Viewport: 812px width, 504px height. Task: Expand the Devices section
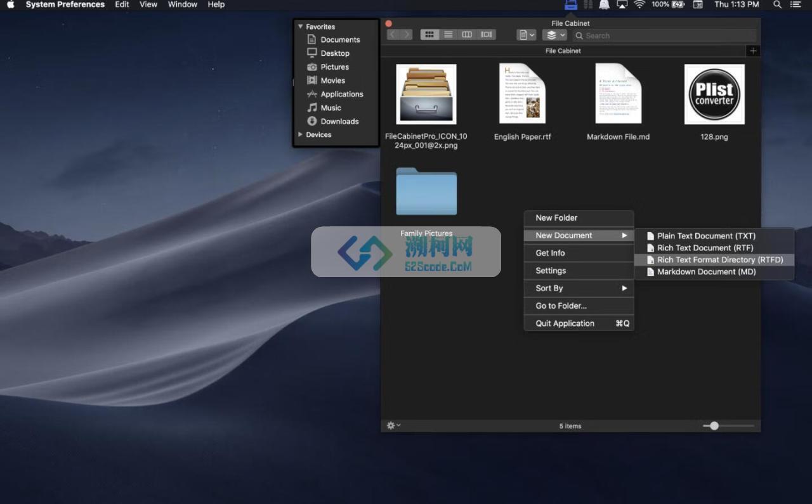[x=300, y=134]
